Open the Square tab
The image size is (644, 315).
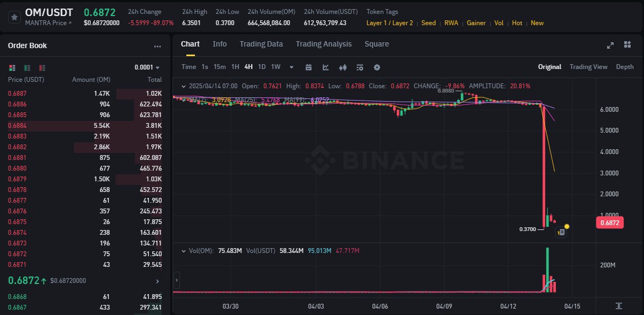[376, 44]
